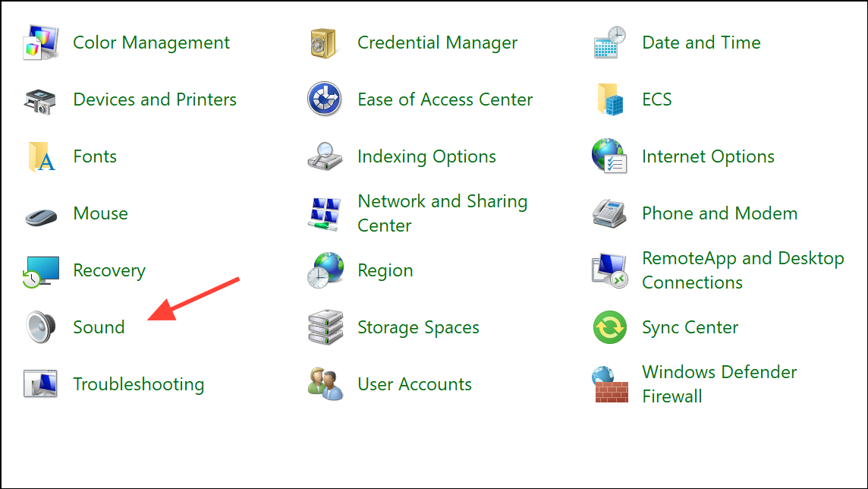This screenshot has width=868, height=489.
Task: Click the Sync Center green icon
Action: point(610,327)
